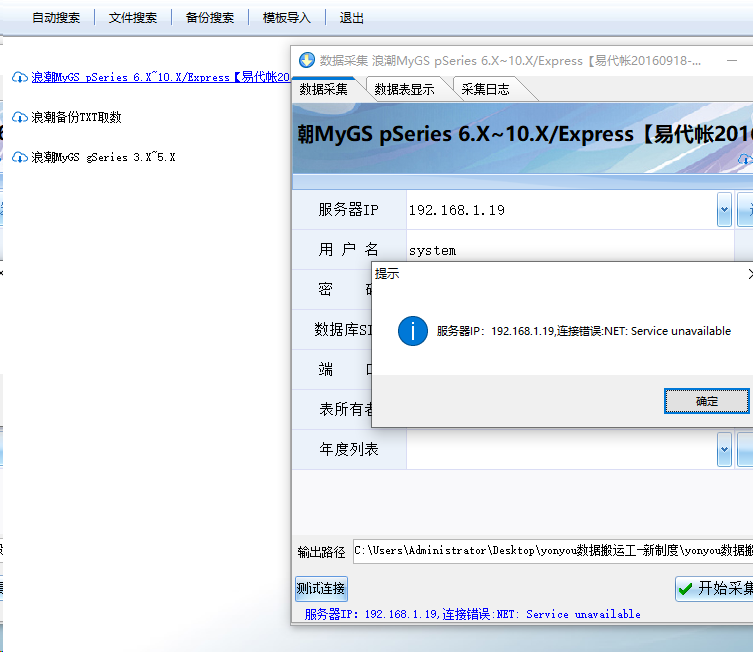Click the 服务器IP label
The height and width of the screenshot is (652, 753).
348,210
